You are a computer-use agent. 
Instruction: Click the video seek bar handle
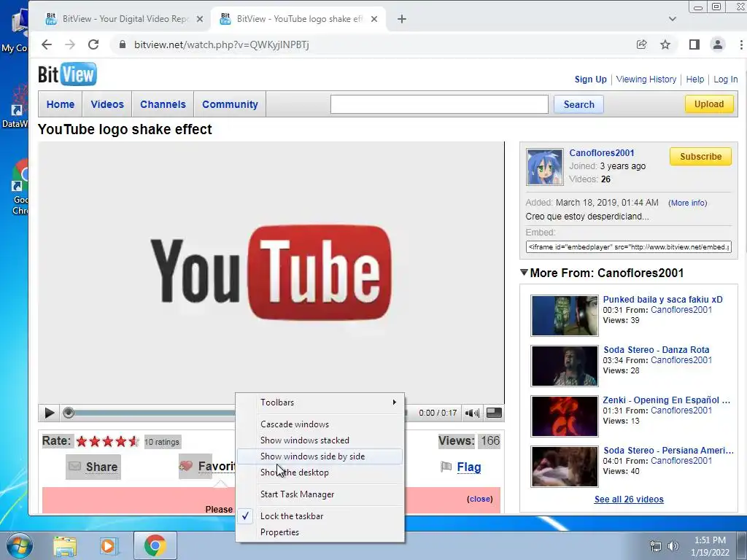69,413
